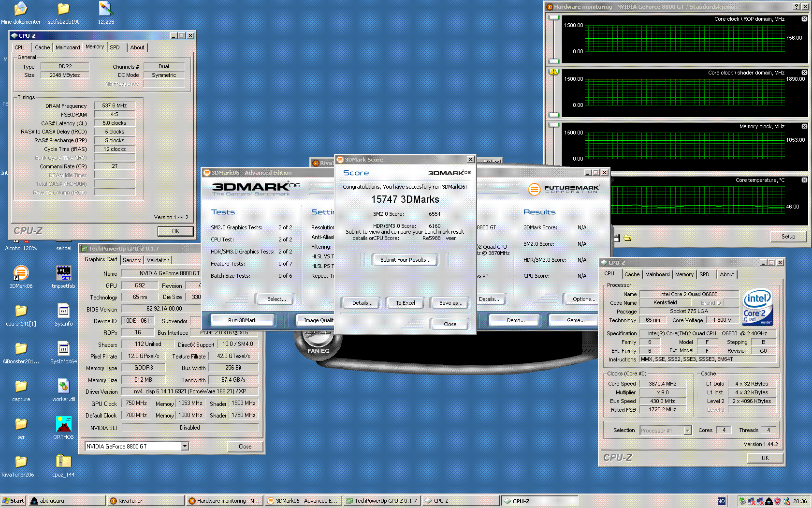Image resolution: width=812 pixels, height=508 pixels.
Task: Close the Core temperature graph panel
Action: 804,180
